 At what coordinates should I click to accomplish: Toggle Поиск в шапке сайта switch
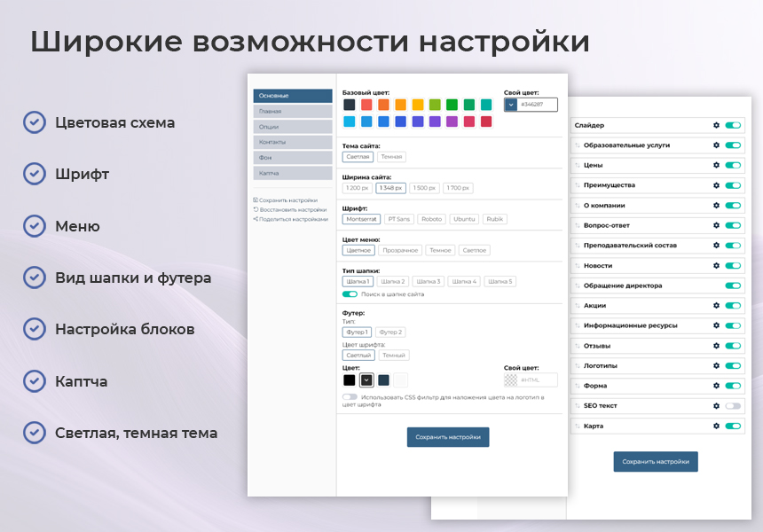tap(350, 294)
